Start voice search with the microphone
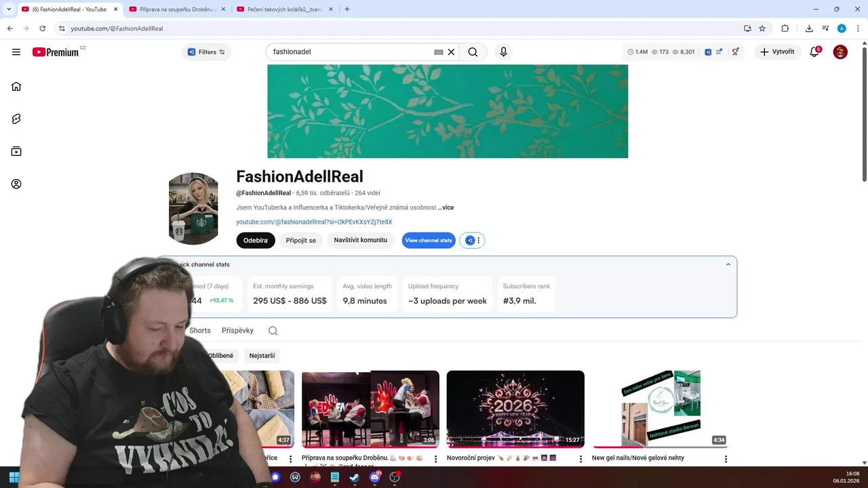868x488 pixels. point(503,52)
